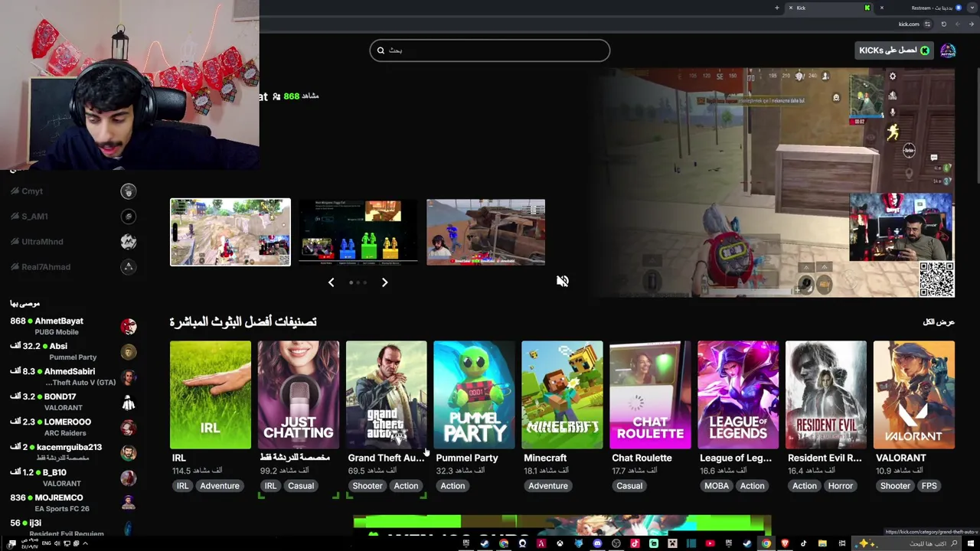Open the Resident Evil category card
Viewport: 980px width, 551px height.
(826, 395)
